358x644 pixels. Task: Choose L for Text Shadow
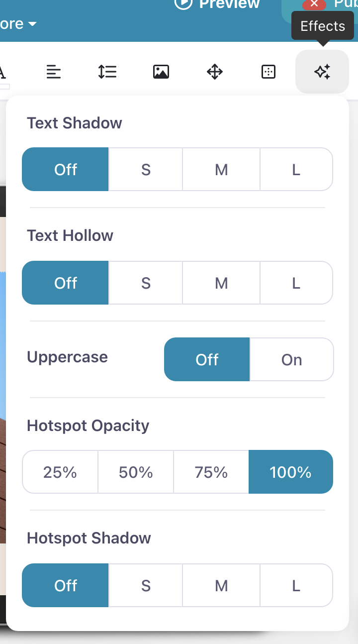click(296, 170)
